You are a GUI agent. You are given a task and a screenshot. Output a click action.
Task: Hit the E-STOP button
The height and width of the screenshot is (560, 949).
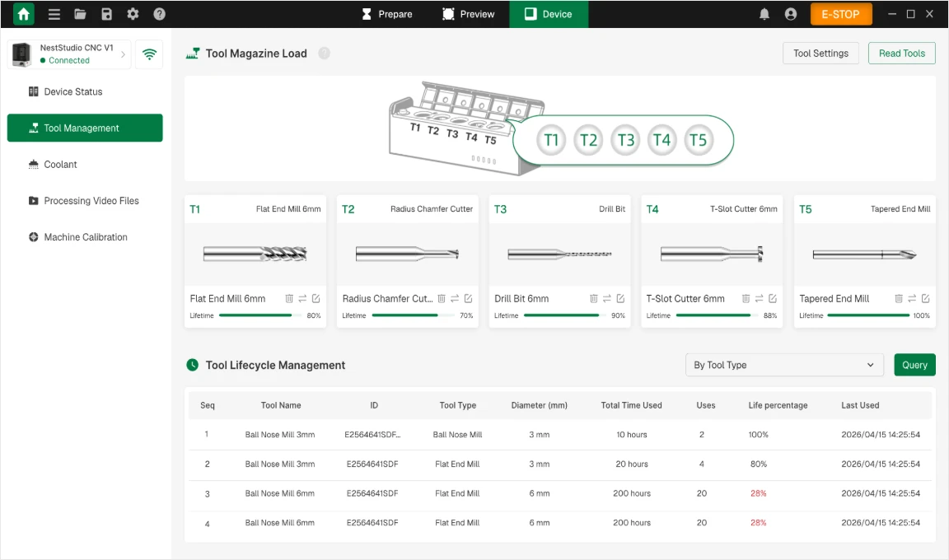840,14
